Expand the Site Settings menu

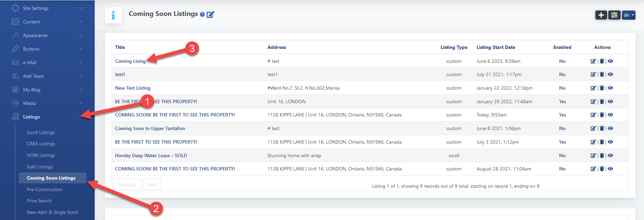point(47,8)
